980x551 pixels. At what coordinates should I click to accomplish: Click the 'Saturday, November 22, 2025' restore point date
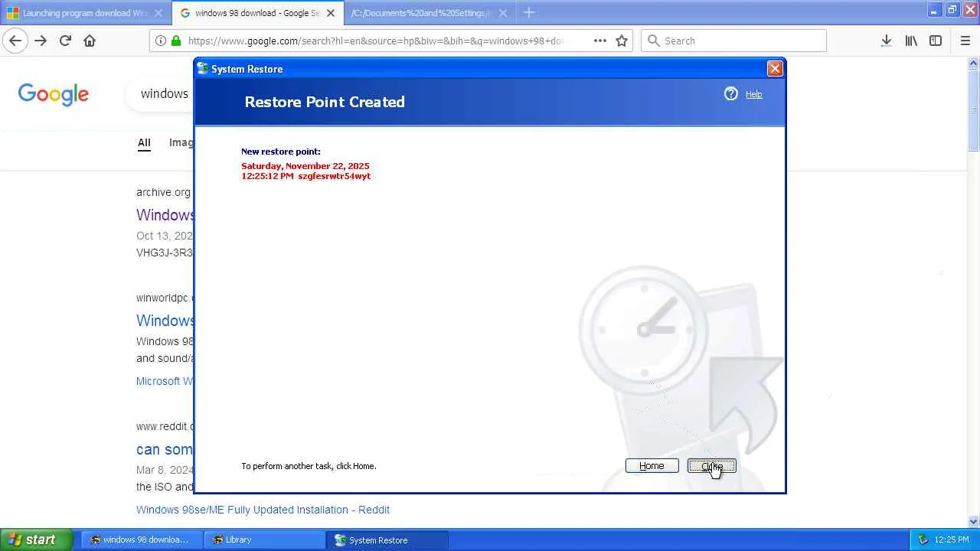coord(305,166)
